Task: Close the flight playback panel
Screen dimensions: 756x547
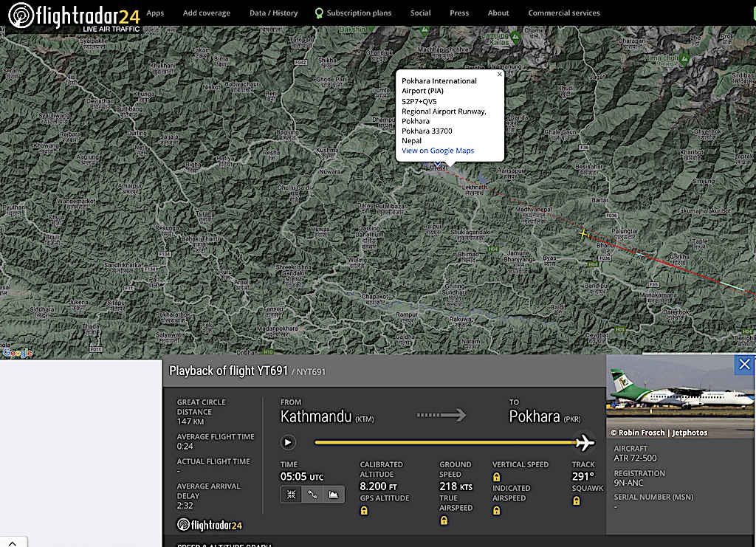Action: 744,365
